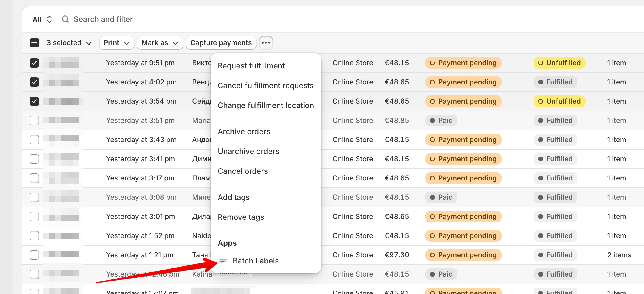The width and height of the screenshot is (644, 294).
Task: Open the All views selector
Action: 42,19
